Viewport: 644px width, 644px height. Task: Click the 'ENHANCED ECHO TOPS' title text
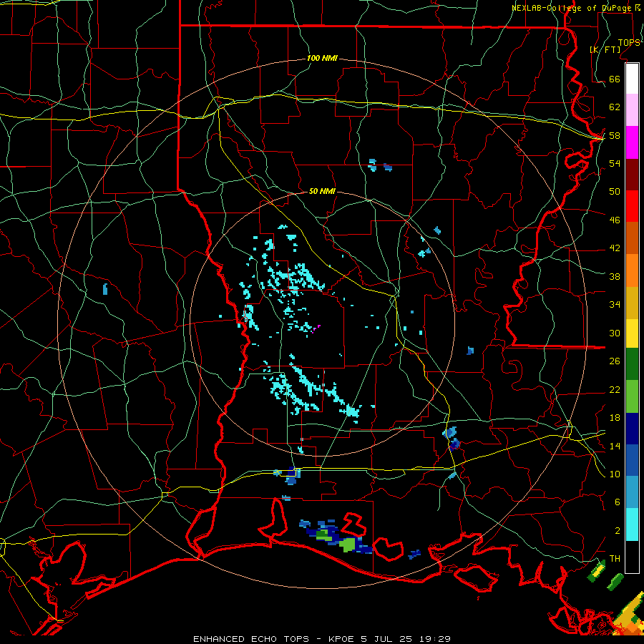[x=251, y=639]
